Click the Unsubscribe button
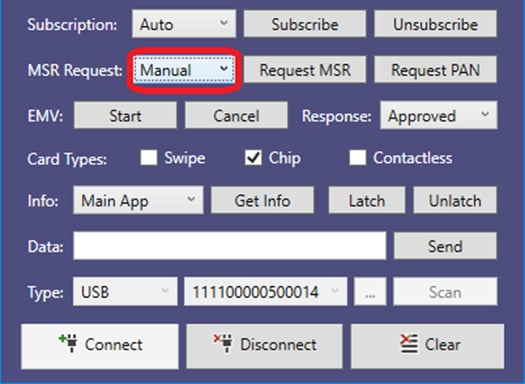Viewport: 525px width, 384px height. click(x=435, y=24)
